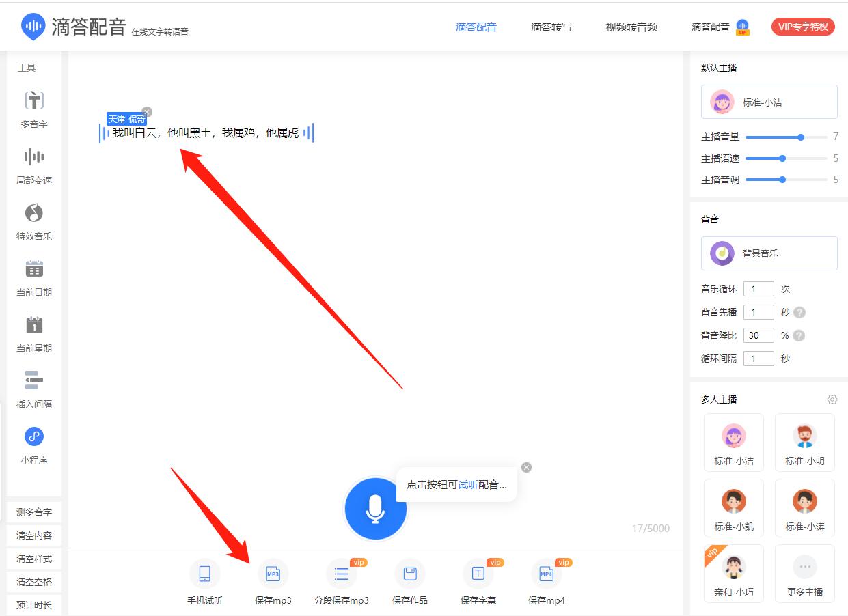848x616 pixels.
Task: Click the 音乐循环 count input
Action: tap(758, 289)
